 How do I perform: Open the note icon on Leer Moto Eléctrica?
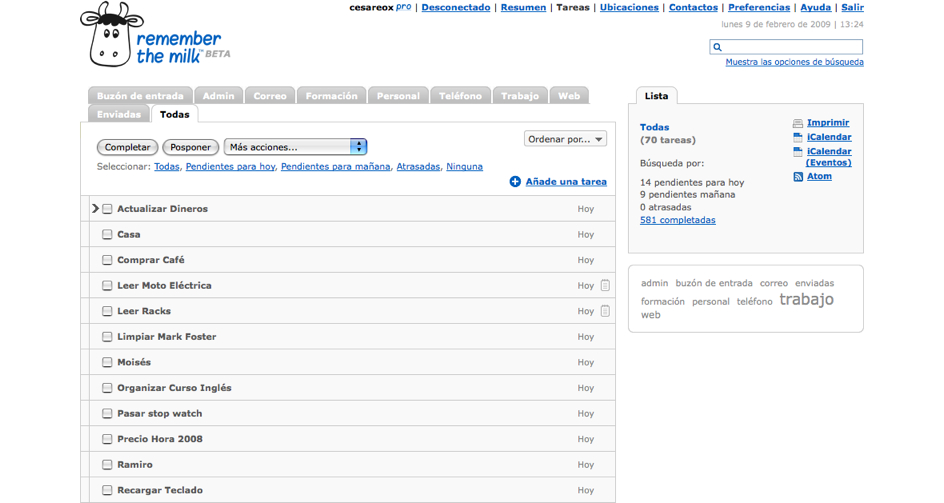605,286
